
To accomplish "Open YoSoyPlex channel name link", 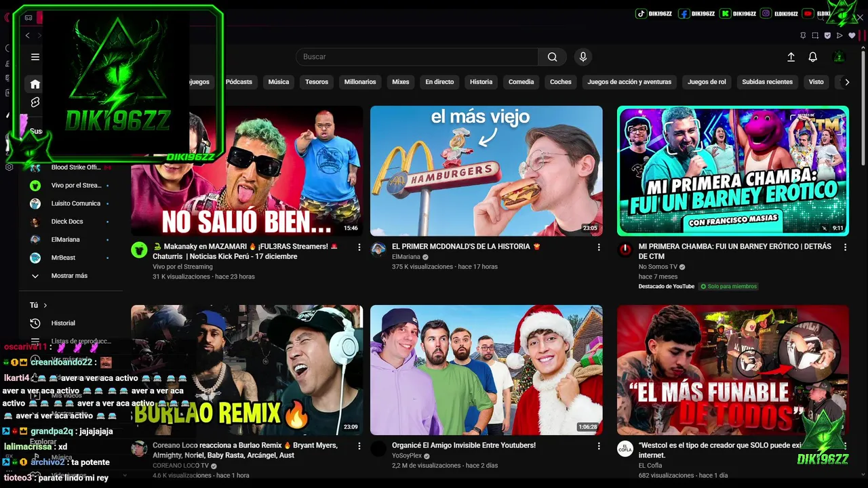I will pos(406,455).
